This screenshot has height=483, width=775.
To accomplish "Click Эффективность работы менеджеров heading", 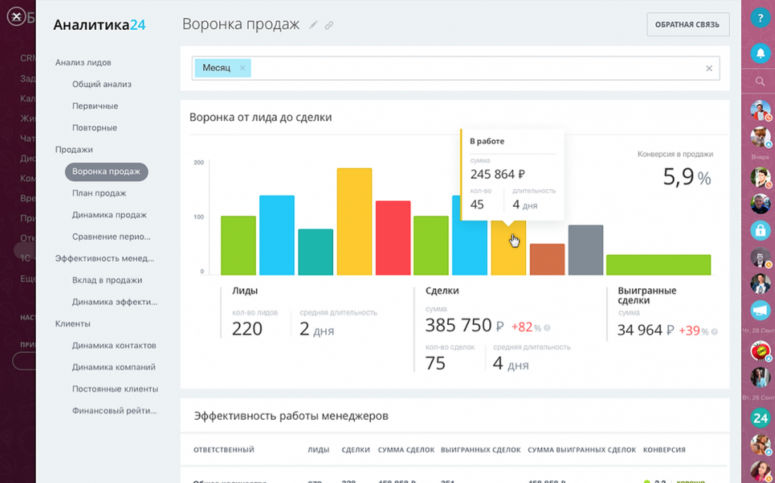I will pos(291,416).
